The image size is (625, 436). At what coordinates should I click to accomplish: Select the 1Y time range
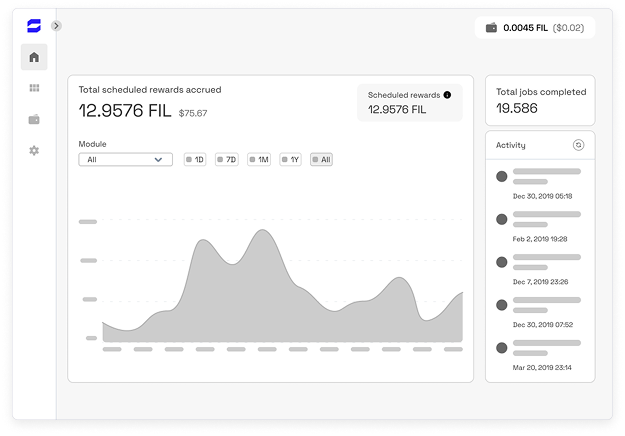pos(290,159)
